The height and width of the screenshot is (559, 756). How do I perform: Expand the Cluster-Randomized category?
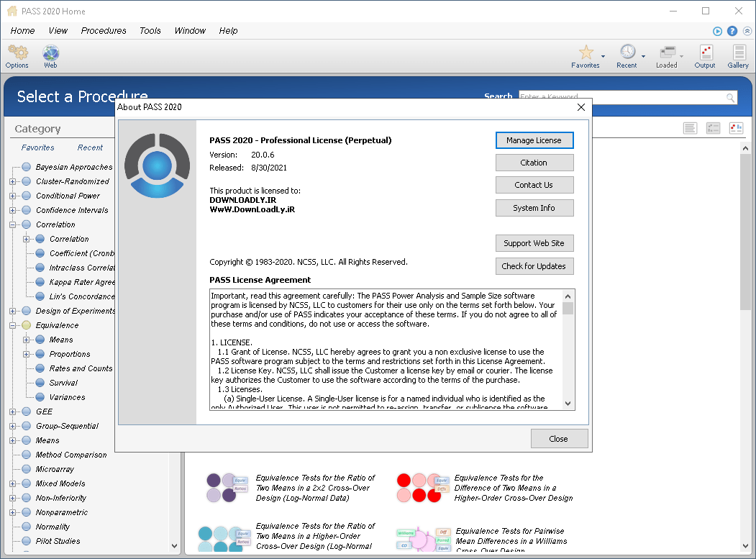pyautogui.click(x=12, y=181)
